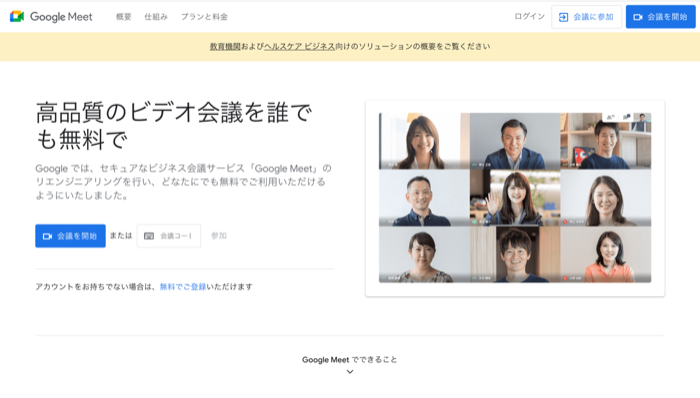Click the Google Meet でできること text

click(350, 360)
